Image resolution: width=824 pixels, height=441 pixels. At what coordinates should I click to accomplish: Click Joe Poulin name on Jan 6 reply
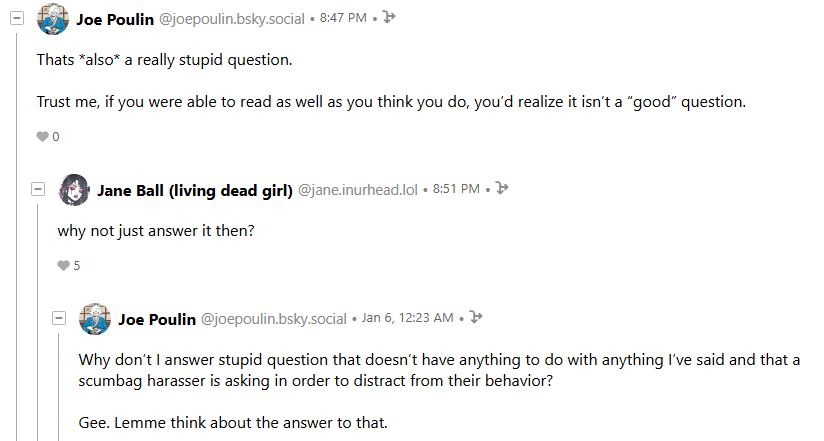coord(157,319)
